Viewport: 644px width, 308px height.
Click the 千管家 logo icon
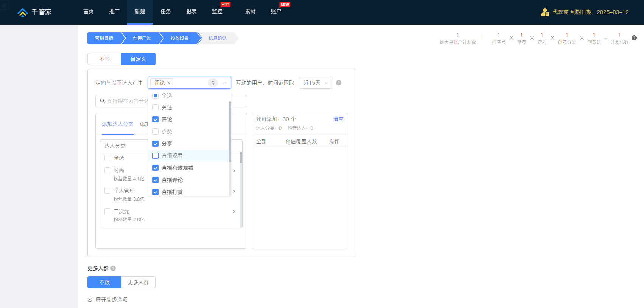(x=23, y=12)
